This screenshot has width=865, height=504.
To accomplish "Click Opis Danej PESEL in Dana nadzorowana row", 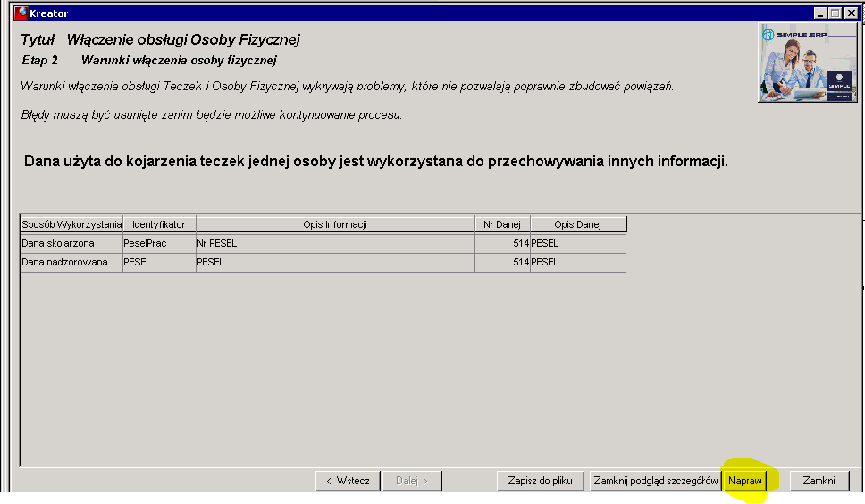I will click(x=577, y=262).
